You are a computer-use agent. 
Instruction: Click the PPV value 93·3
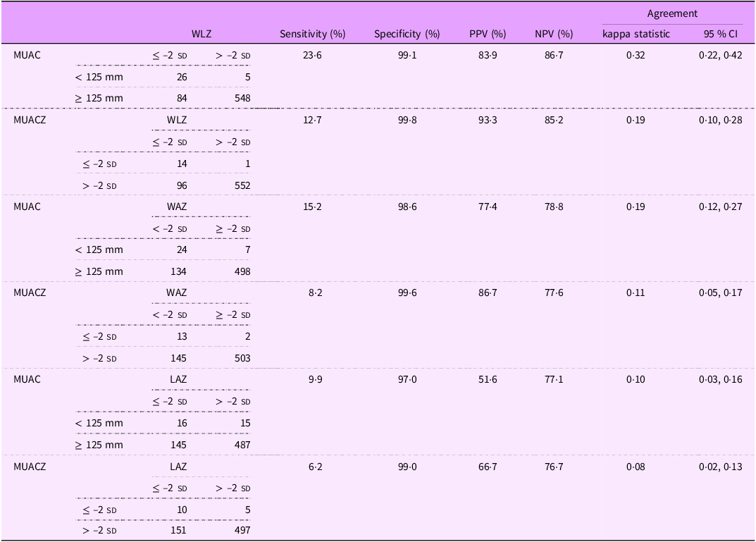[488, 120]
